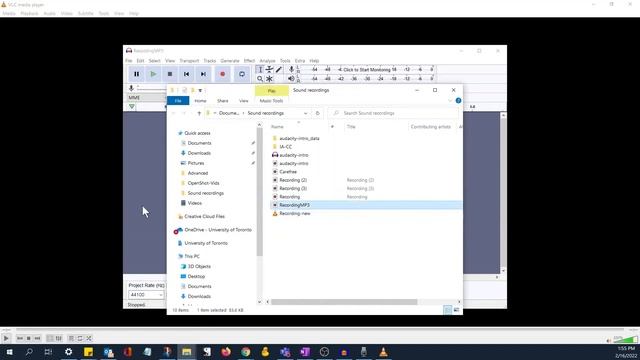
Task: Click the recording meter microphone icon
Action: (291, 69)
